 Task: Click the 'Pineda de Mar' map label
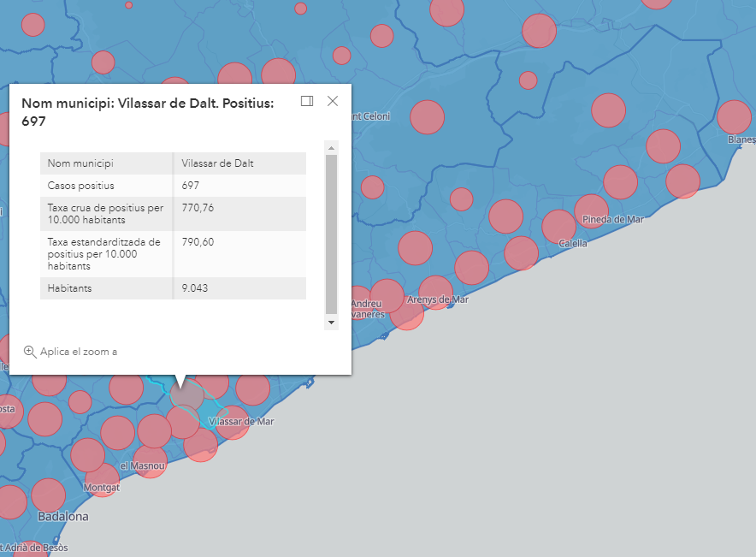(613, 219)
